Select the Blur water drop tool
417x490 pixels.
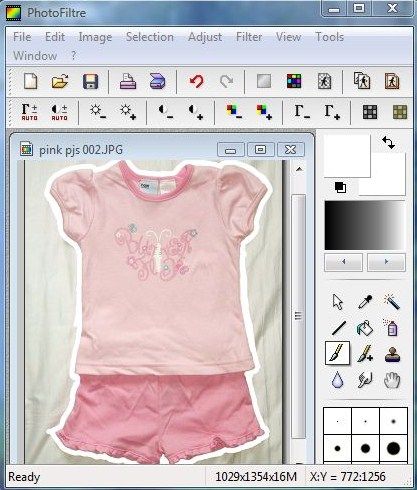coord(337,380)
